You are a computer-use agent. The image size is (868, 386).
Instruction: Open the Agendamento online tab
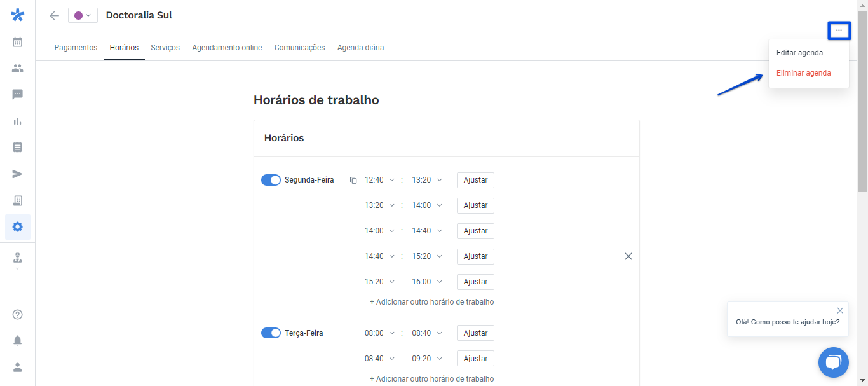[227, 48]
